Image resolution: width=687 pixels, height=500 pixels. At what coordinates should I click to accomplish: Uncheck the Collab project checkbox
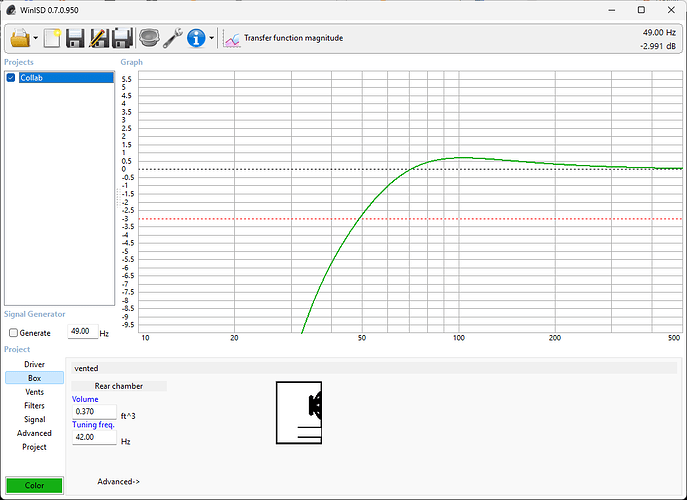click(12, 78)
